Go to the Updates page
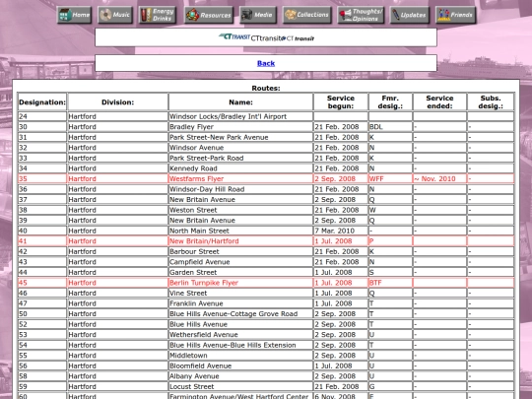The height and width of the screenshot is (399, 532). tap(410, 15)
